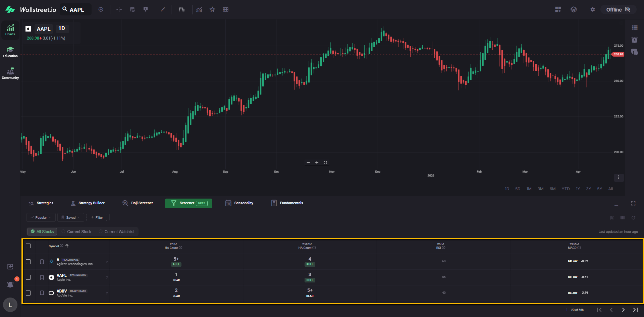Screen dimensions: 644x317
Task: Click the add Filter button
Action: click(97, 217)
